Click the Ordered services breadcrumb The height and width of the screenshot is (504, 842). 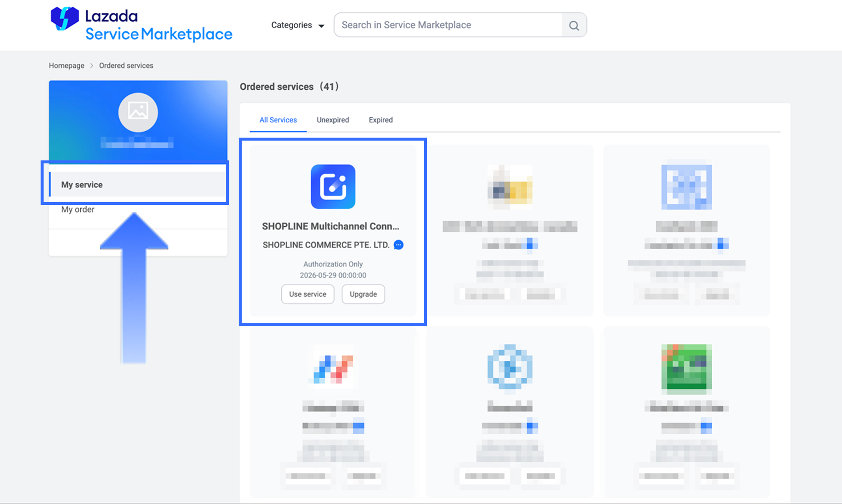(126, 65)
